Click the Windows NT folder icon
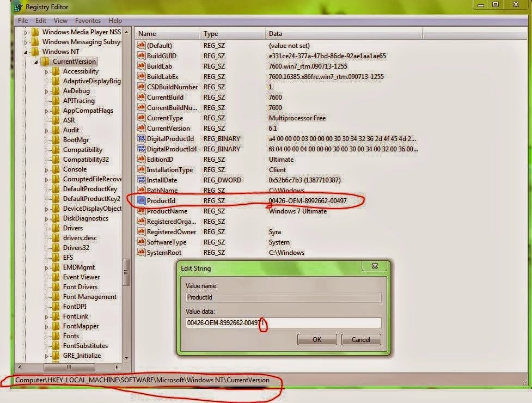 coord(35,52)
